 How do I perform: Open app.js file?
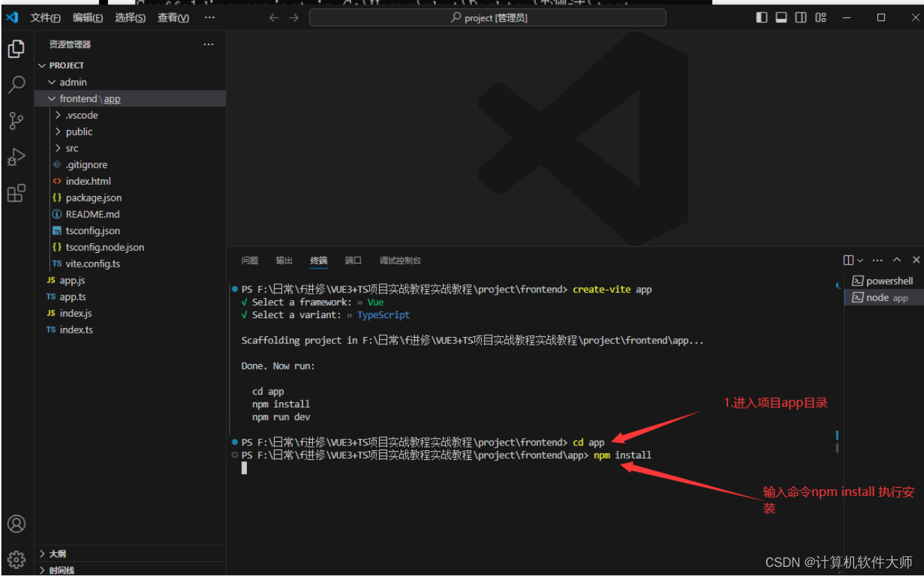130,281
